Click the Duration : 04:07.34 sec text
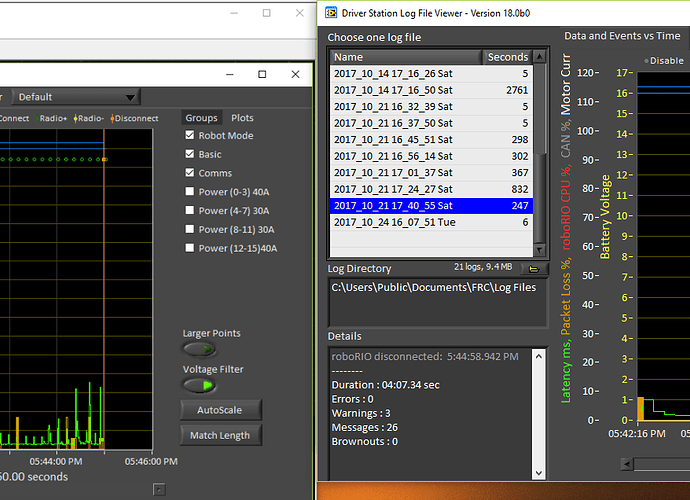The image size is (690, 500). (385, 385)
